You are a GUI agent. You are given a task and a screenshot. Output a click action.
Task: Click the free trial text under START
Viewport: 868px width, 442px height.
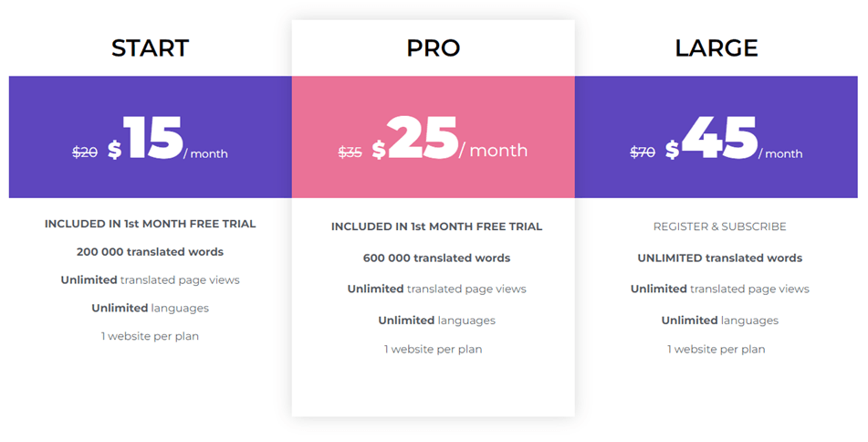[x=150, y=224]
